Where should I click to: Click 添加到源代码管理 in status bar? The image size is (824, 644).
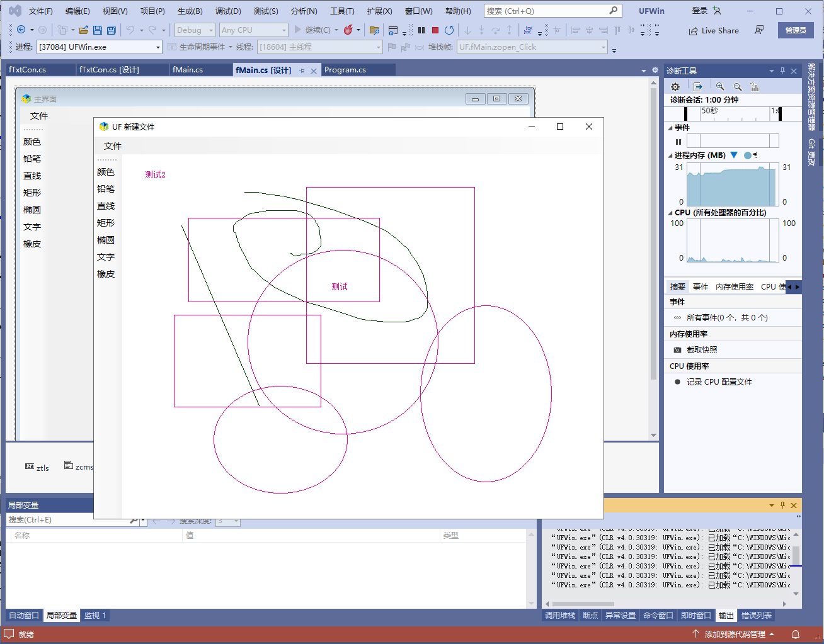[x=735, y=634]
